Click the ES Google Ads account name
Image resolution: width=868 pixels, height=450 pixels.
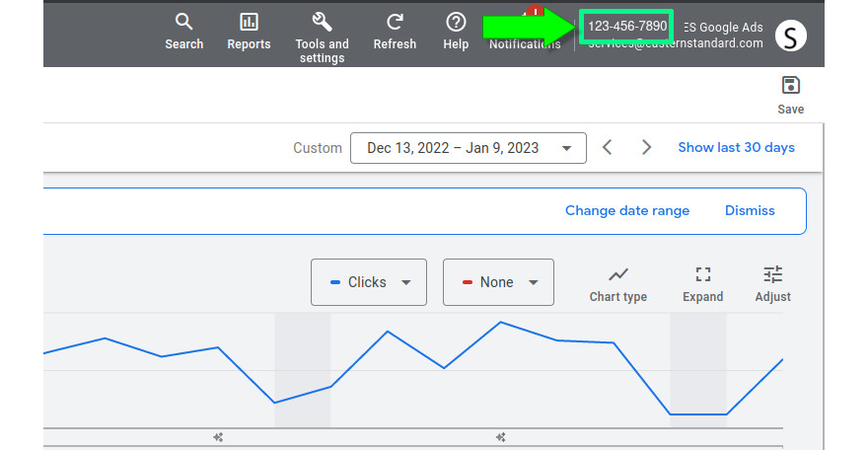pyautogui.click(x=724, y=27)
